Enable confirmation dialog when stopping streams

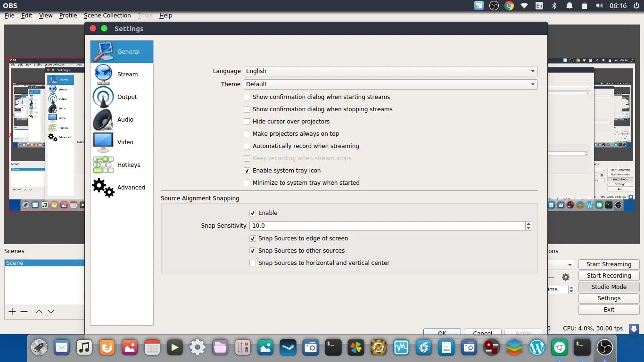click(x=247, y=109)
